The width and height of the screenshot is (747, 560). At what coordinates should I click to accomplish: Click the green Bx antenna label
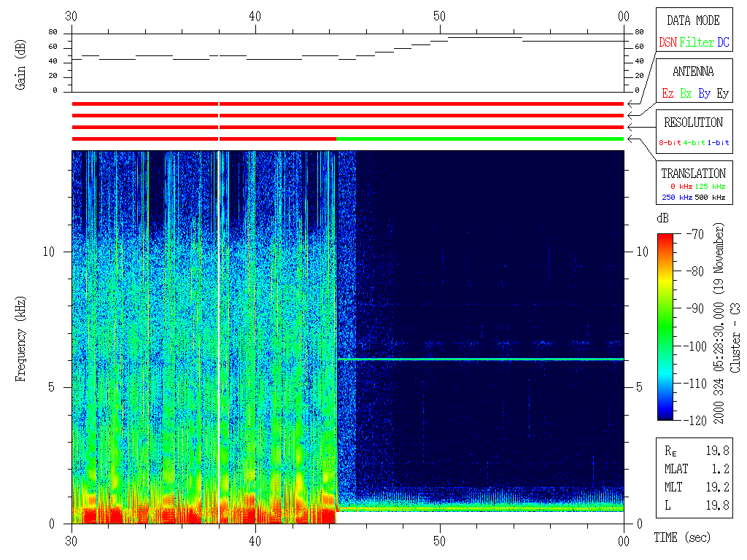pyautogui.click(x=686, y=94)
